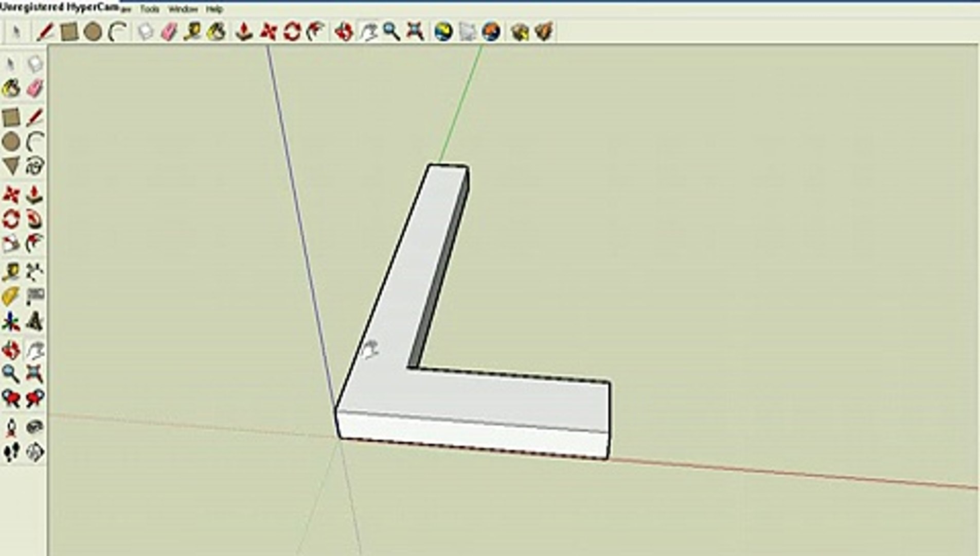Choose the Axes tool
Viewport: 980px width, 556px height.
click(11, 321)
